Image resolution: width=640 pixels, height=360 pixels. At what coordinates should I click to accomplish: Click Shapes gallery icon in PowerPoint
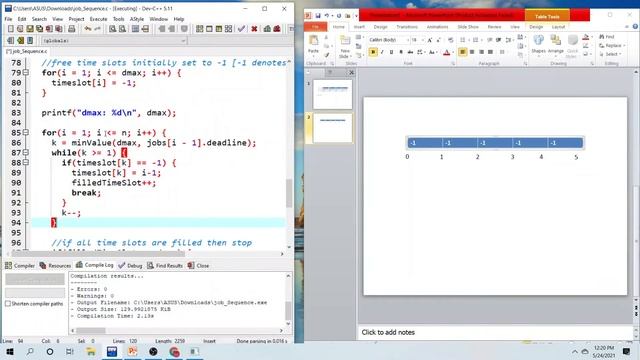pos(538,40)
